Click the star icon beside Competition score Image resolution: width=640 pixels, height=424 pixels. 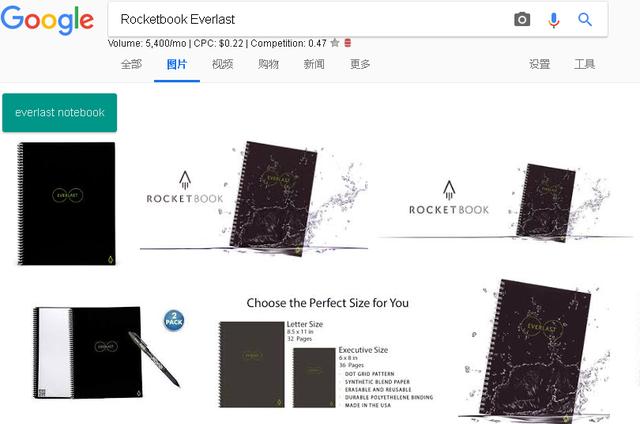click(x=335, y=42)
